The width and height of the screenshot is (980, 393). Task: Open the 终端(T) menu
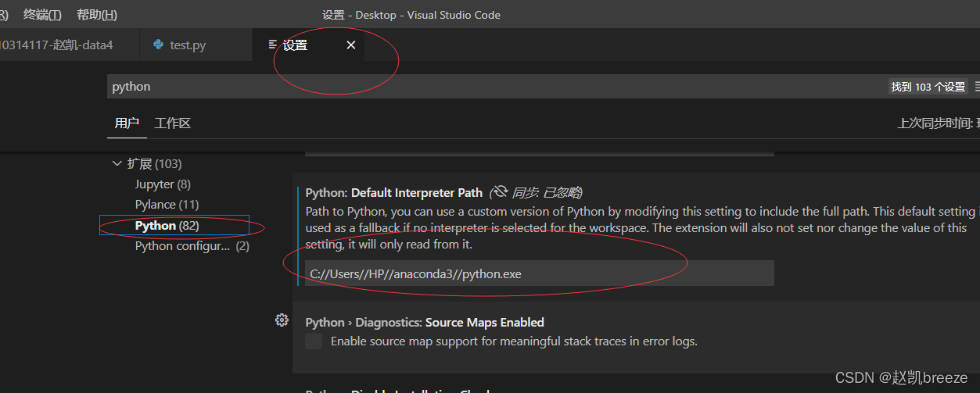click(x=42, y=15)
